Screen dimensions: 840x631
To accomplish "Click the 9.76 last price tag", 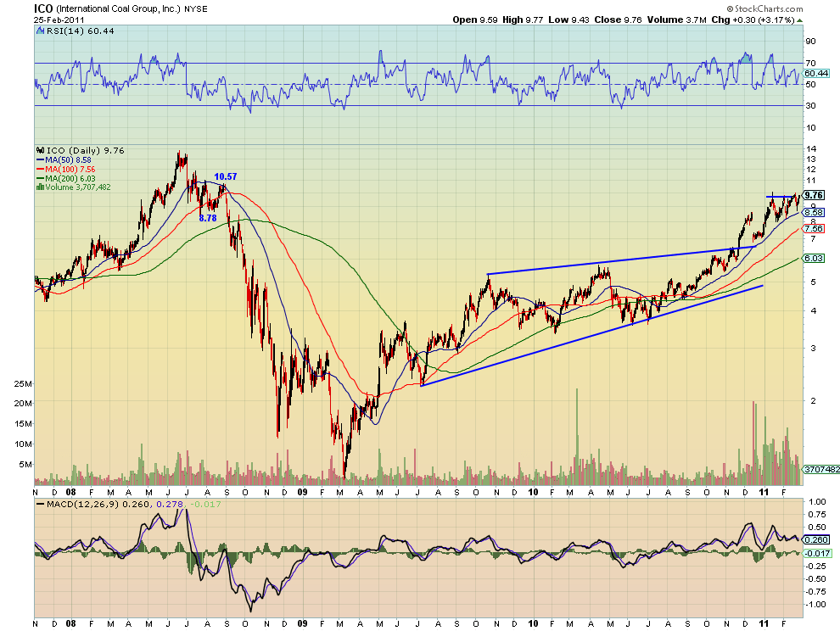I will click(815, 195).
